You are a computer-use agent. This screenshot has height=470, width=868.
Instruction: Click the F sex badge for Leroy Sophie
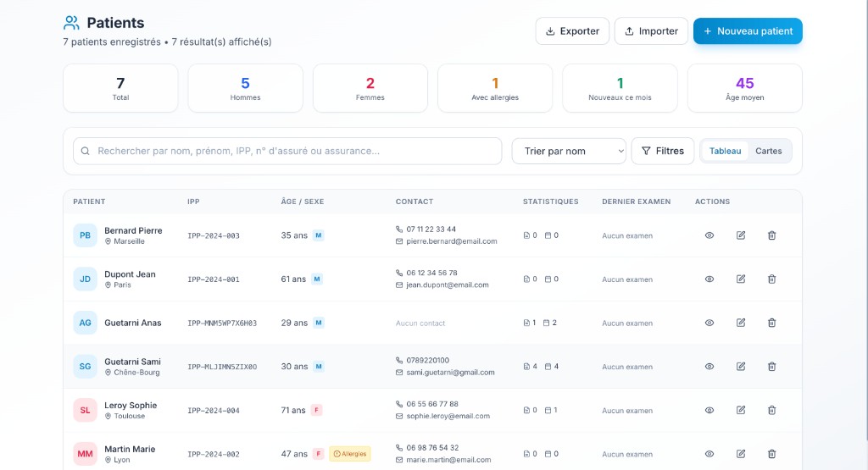click(317, 410)
